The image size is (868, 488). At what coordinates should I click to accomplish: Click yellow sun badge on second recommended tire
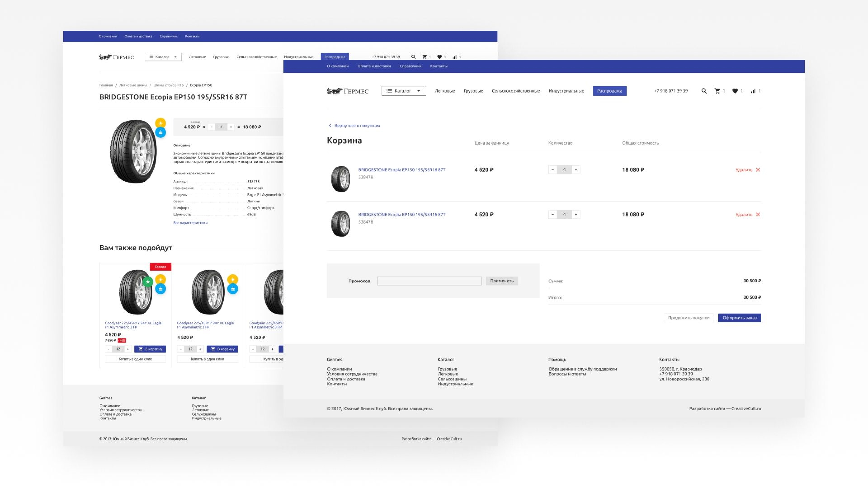point(233,279)
